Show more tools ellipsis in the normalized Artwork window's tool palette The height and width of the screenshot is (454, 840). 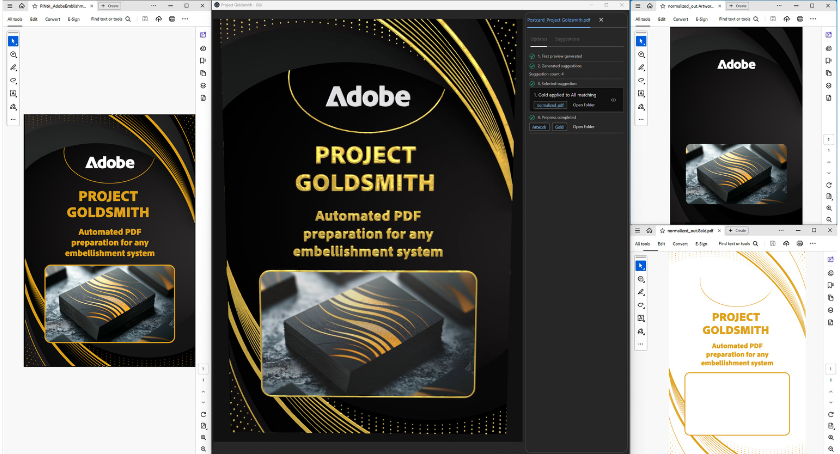click(x=641, y=119)
